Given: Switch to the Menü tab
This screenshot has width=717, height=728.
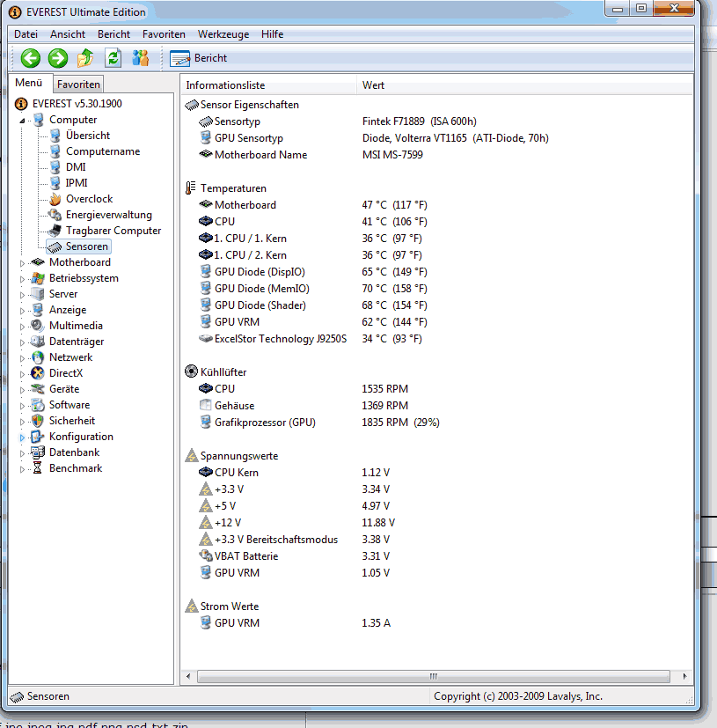Looking at the screenshot, I should [29, 83].
